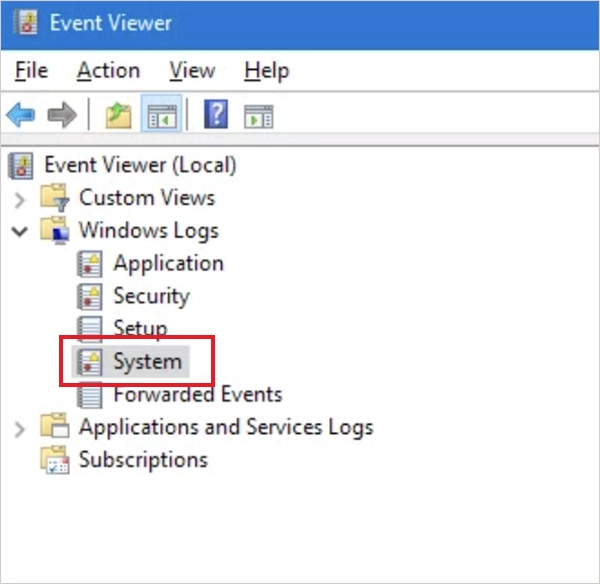Expand Applications and Services Logs chevron
This screenshot has width=600, height=584.
coord(19,429)
